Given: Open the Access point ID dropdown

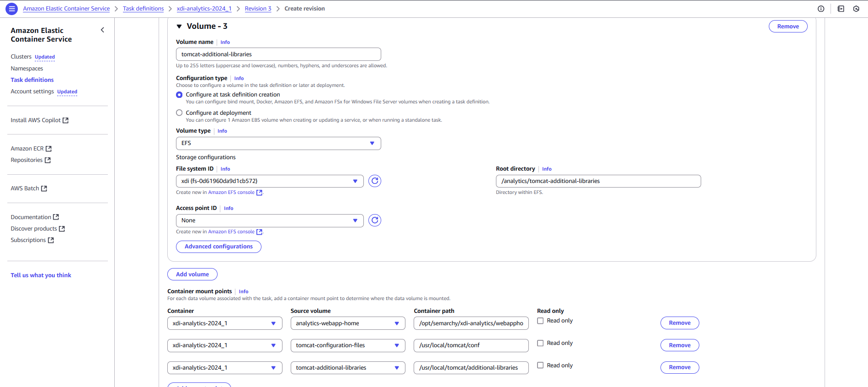Looking at the screenshot, I should [x=270, y=220].
